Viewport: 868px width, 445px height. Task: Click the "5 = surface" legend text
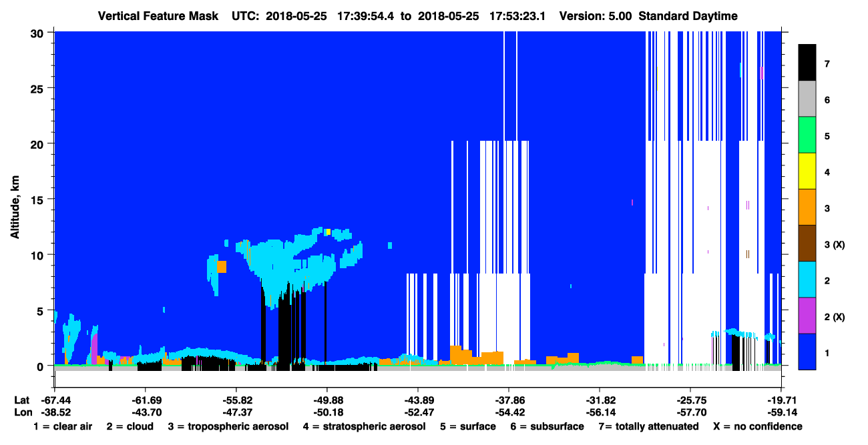(468, 426)
